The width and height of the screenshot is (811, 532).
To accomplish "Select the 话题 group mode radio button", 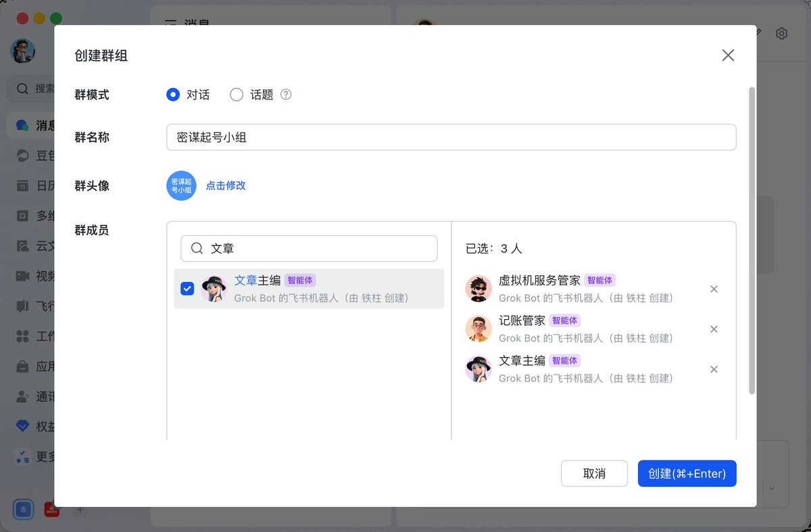I will 237,95.
